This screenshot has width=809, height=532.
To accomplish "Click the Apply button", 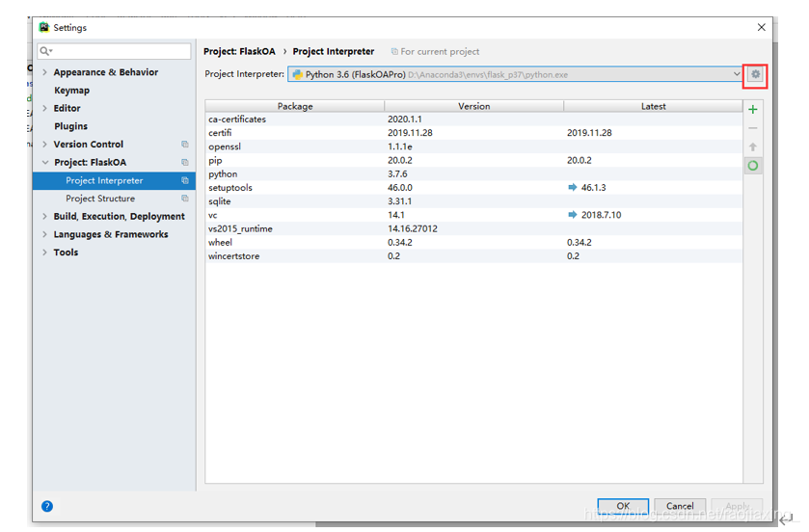I will 737,506.
